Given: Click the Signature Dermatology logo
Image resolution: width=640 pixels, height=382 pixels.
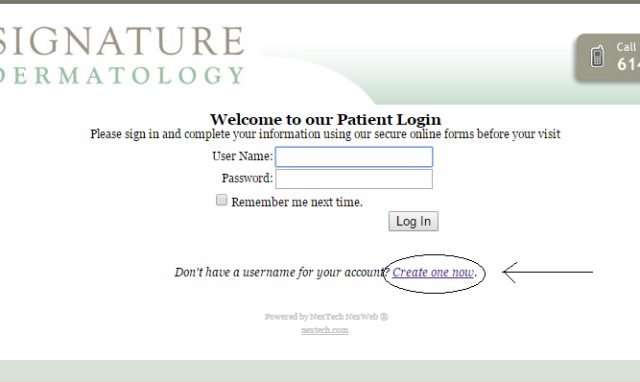Looking at the screenshot, I should click(x=122, y=55).
